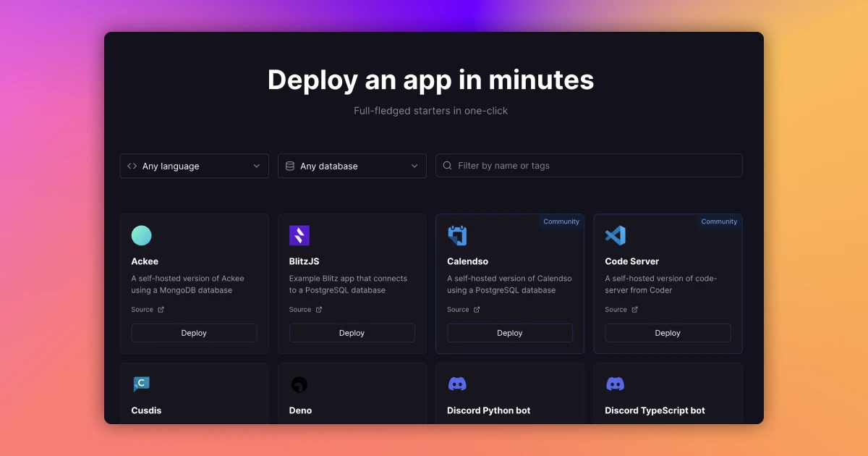
Task: Click the Ackee card title
Action: point(145,261)
